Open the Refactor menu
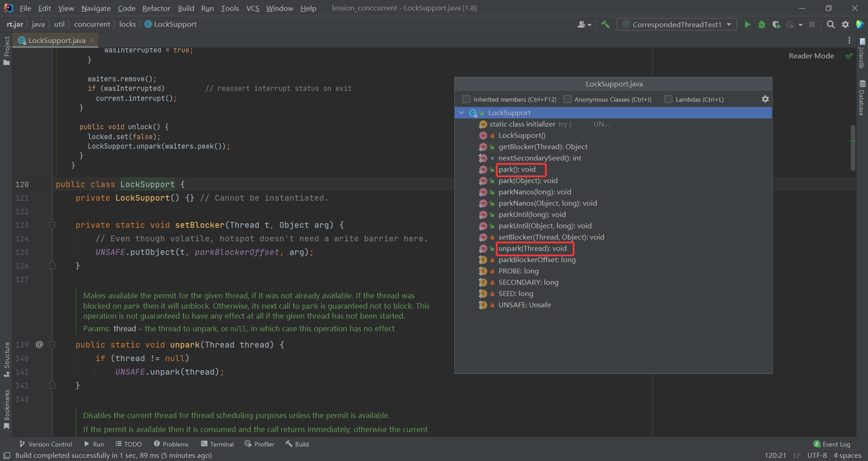868x461 pixels. (156, 8)
